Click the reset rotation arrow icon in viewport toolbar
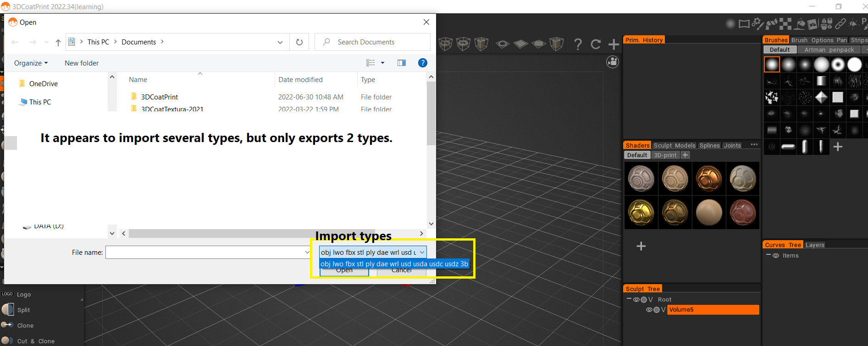 tap(596, 44)
